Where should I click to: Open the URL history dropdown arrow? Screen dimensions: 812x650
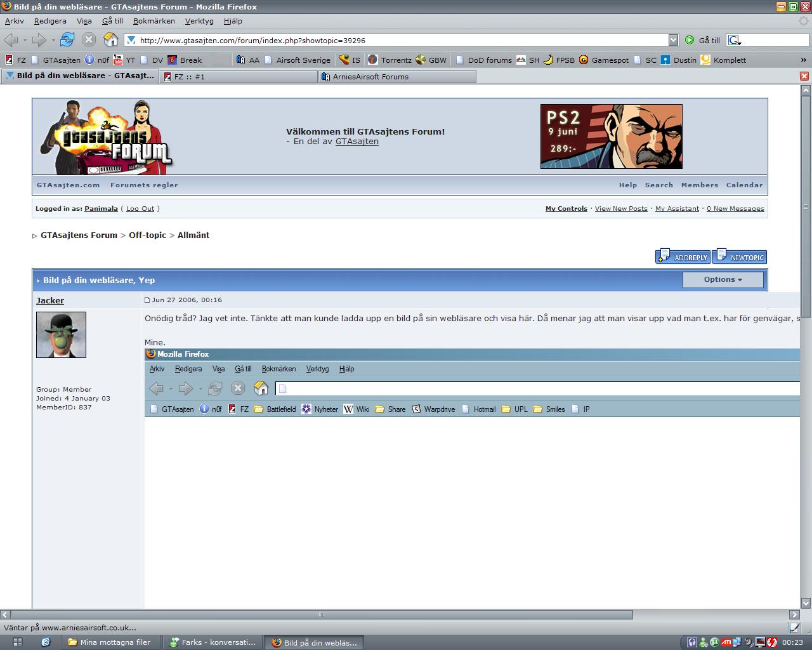(674, 40)
